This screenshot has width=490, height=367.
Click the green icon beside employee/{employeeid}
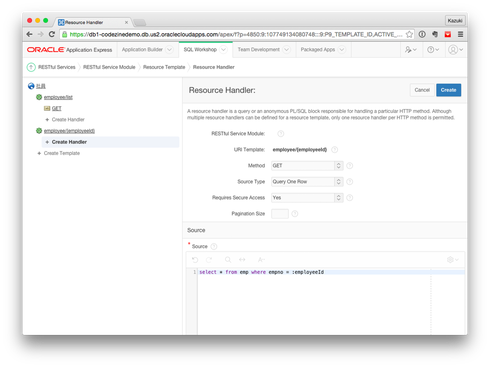pos(39,131)
